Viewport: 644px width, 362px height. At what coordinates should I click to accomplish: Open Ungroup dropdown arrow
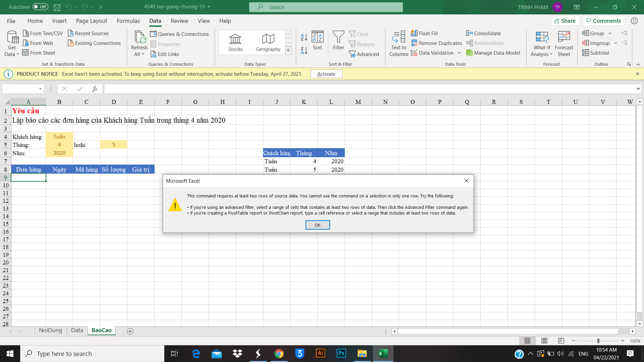615,43
